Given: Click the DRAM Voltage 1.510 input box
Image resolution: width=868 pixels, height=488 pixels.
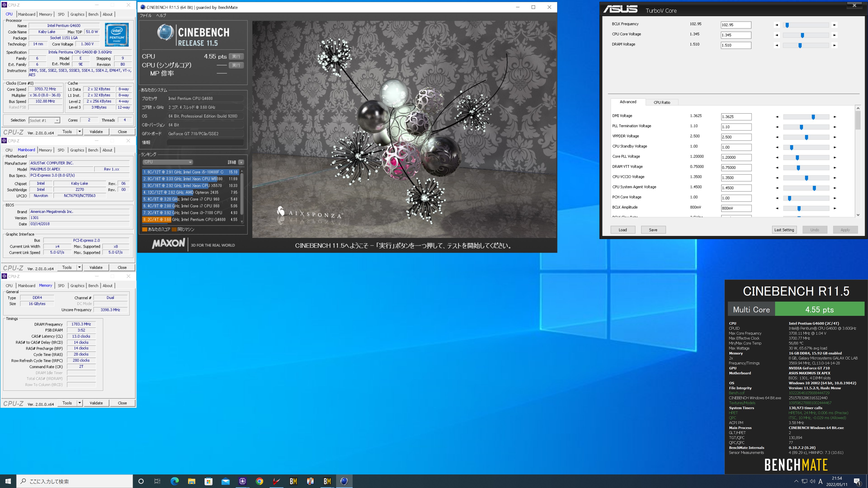Looking at the screenshot, I should (x=736, y=45).
